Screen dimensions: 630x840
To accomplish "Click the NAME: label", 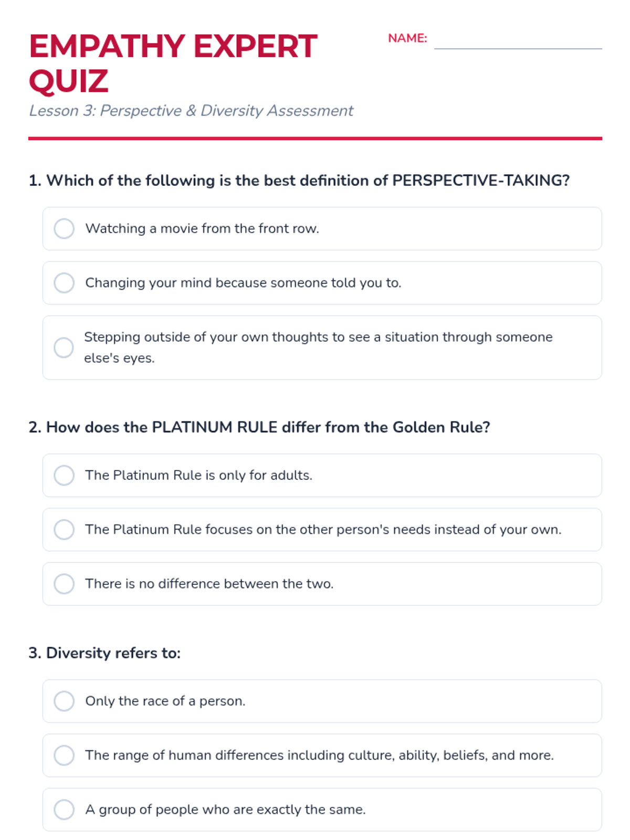I will pyautogui.click(x=407, y=38).
